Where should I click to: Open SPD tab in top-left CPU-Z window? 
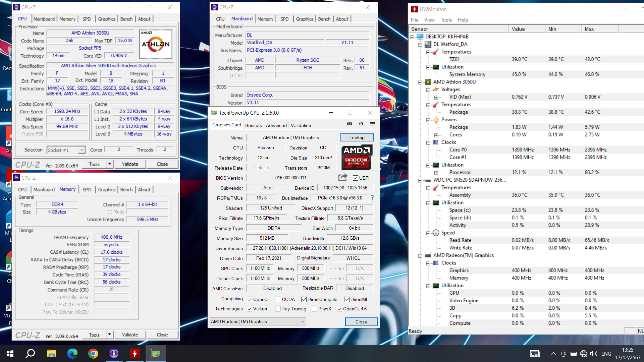(87, 19)
